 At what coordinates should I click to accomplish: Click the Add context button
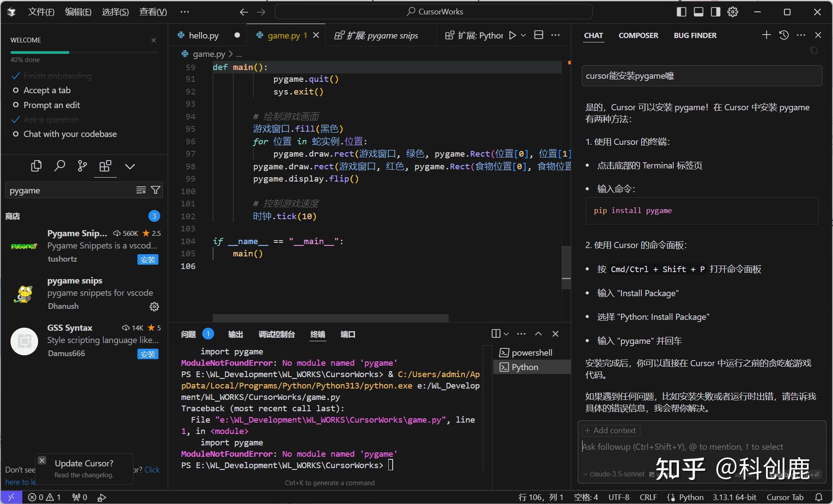pos(611,430)
